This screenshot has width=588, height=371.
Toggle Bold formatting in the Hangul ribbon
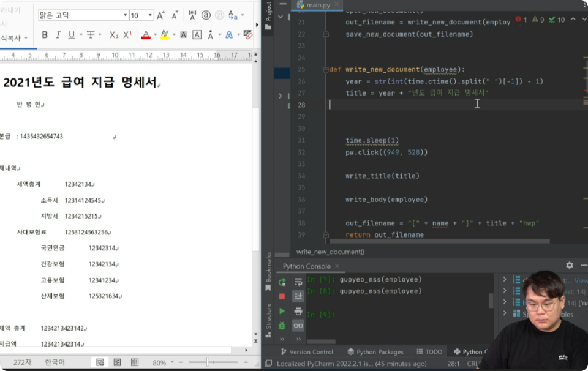[45, 35]
